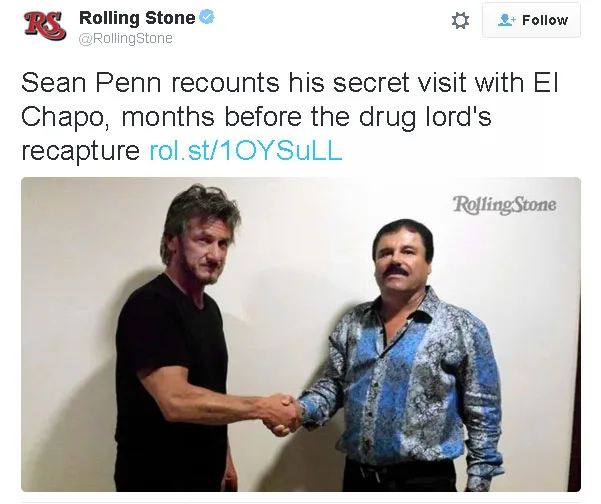This screenshot has width=601, height=504.
Task: Open the @RollingStone handle
Action: click(x=125, y=38)
